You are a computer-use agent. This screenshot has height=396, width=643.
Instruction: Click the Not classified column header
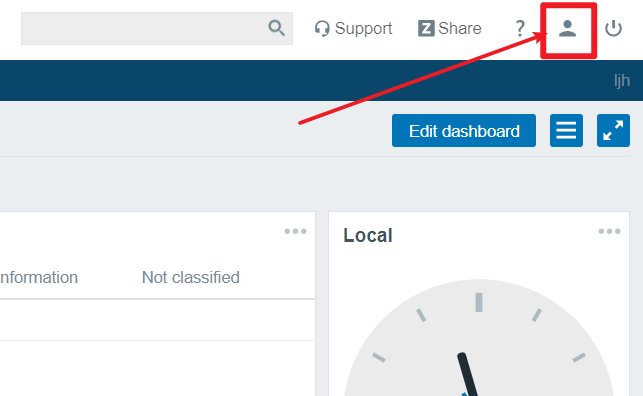[191, 278]
